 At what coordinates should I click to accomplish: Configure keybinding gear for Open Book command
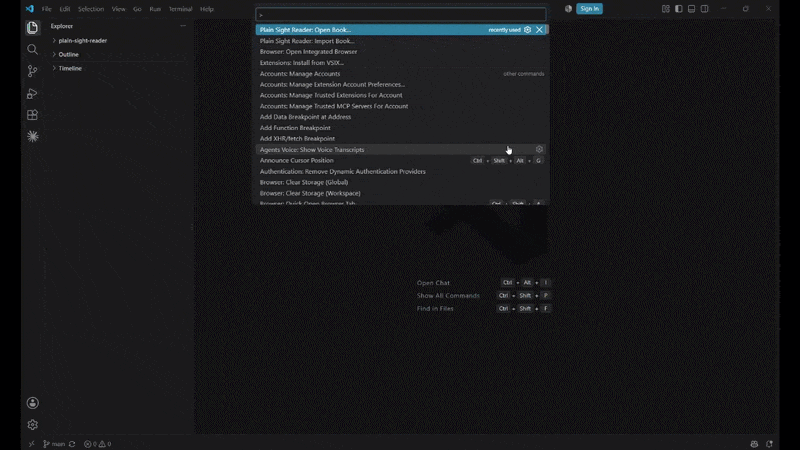(528, 30)
